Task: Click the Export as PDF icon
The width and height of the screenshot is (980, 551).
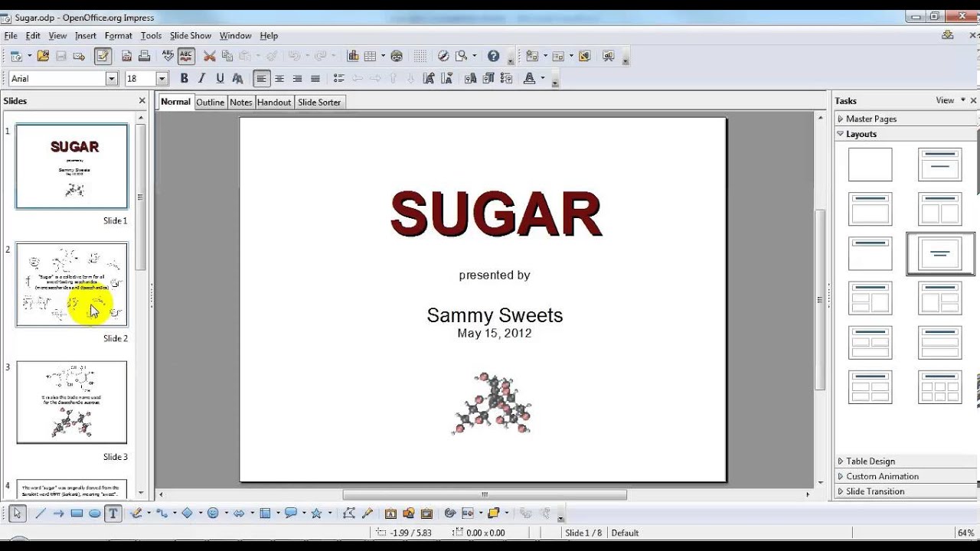Action: (x=126, y=56)
